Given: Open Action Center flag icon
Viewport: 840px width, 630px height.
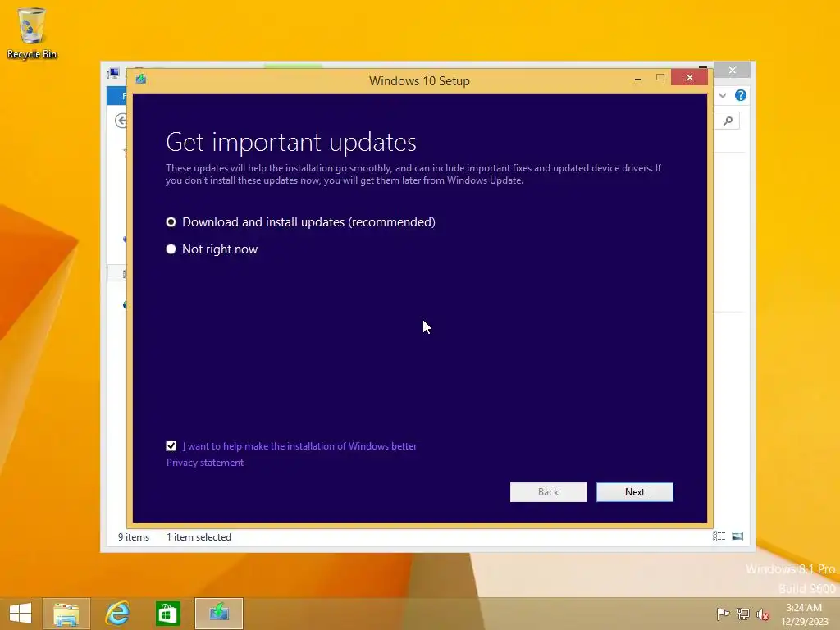Looking at the screenshot, I should point(722,614).
